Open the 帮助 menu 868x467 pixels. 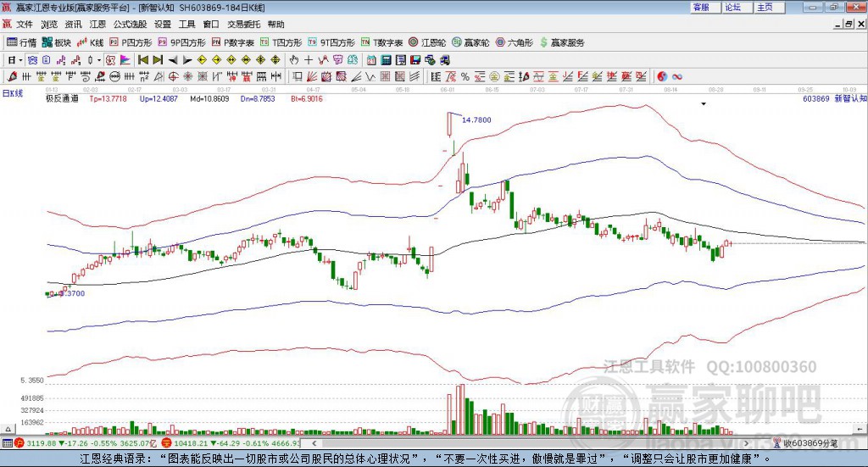[x=275, y=25]
